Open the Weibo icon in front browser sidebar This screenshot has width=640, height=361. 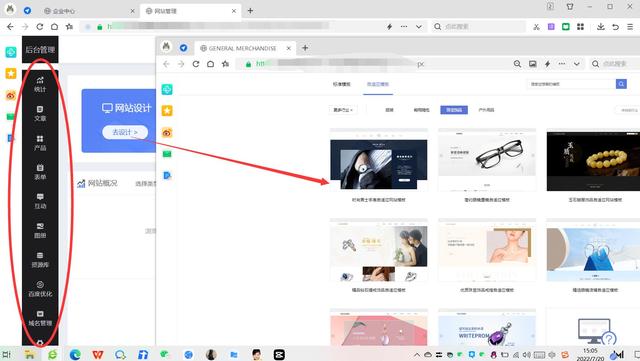[x=167, y=133]
